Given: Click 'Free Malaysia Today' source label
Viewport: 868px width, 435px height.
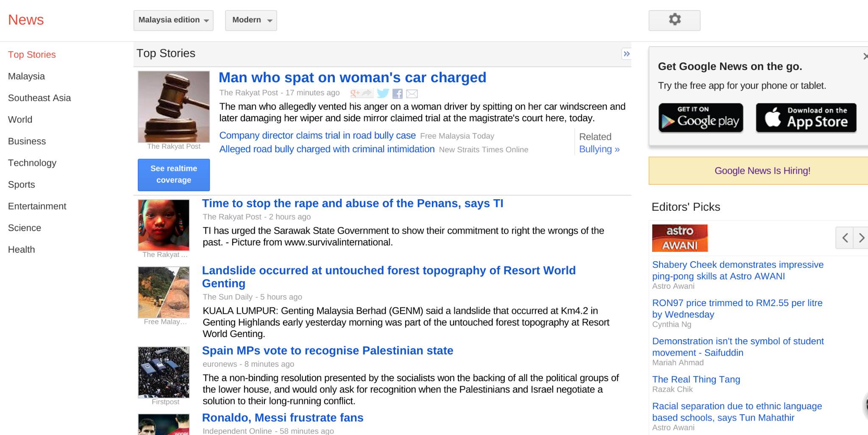Looking at the screenshot, I should pyautogui.click(x=457, y=136).
